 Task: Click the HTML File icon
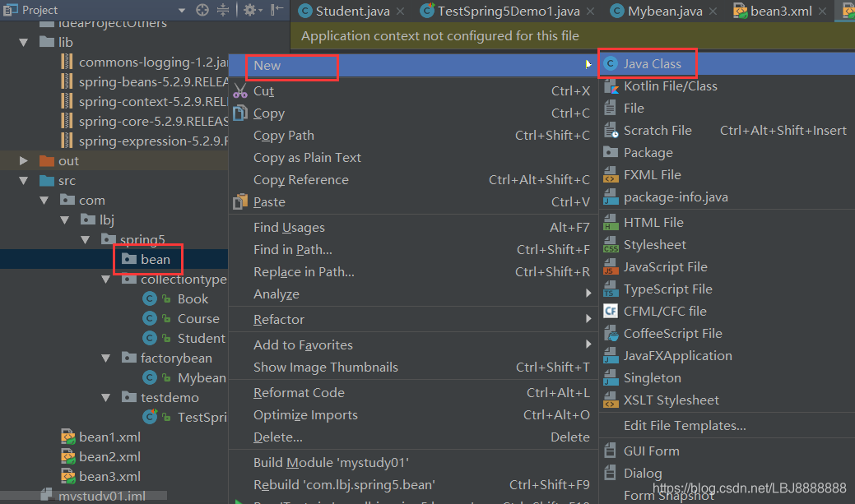tap(611, 223)
